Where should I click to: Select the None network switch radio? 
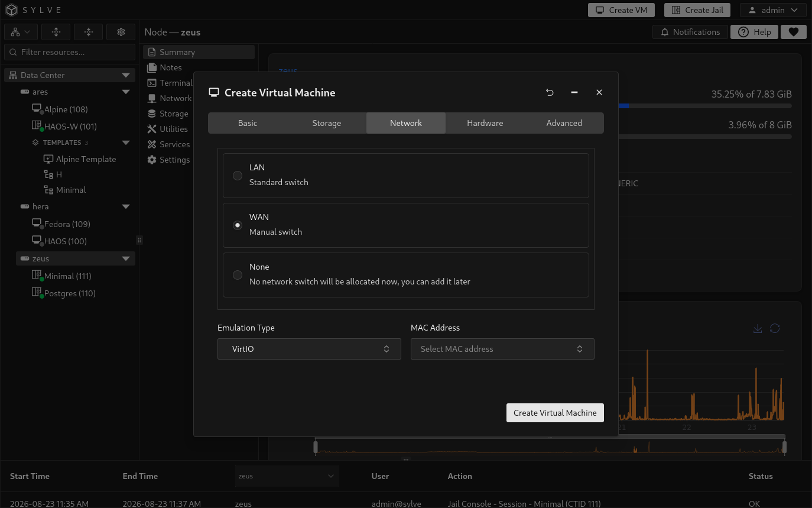click(x=238, y=275)
